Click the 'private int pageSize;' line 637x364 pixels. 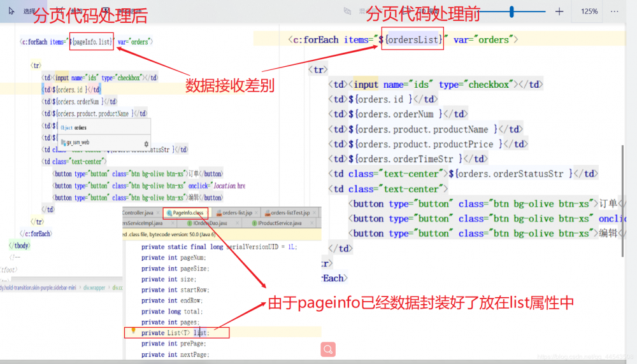175,269
